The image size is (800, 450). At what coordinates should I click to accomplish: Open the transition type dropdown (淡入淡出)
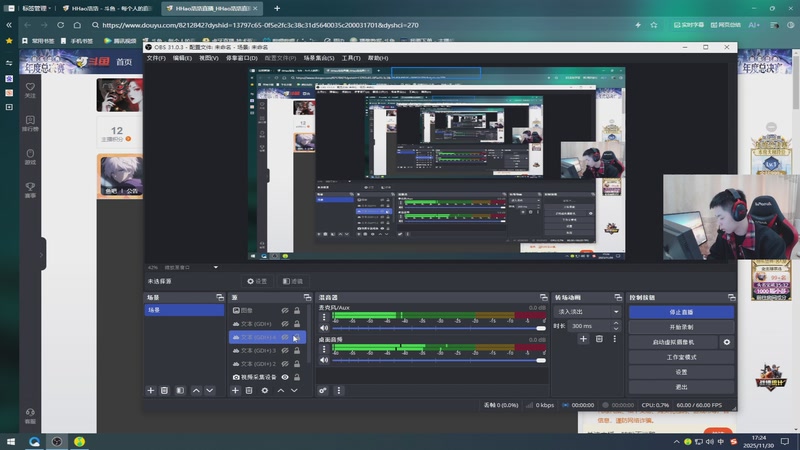click(x=587, y=312)
